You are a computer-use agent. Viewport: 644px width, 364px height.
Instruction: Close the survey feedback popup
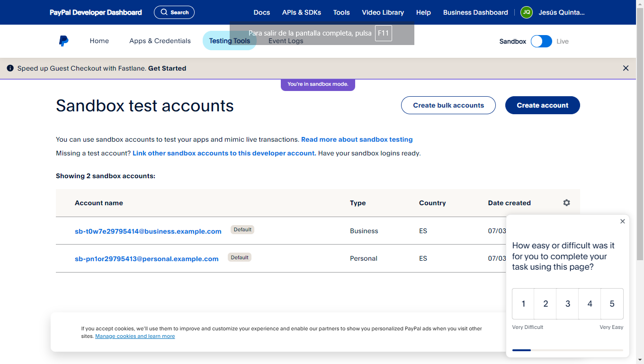[x=622, y=221]
